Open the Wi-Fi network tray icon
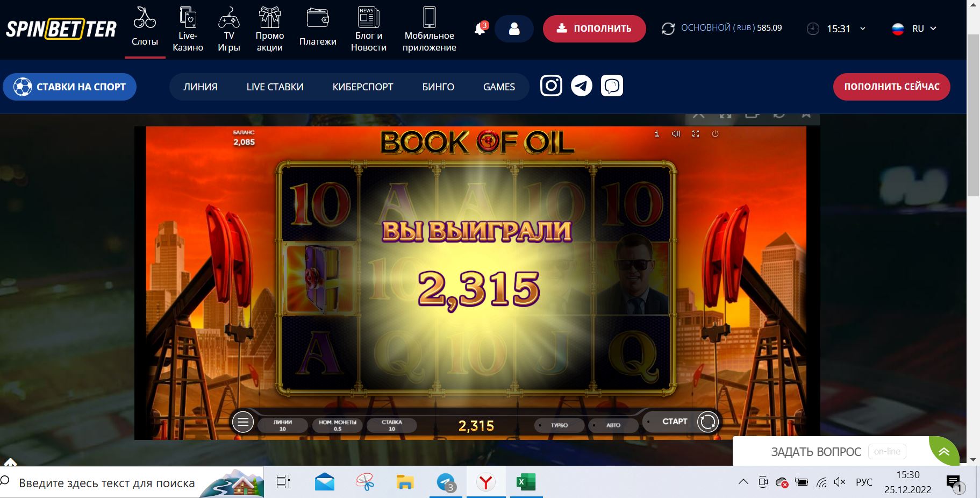This screenshot has height=498, width=980. pyautogui.click(x=821, y=482)
